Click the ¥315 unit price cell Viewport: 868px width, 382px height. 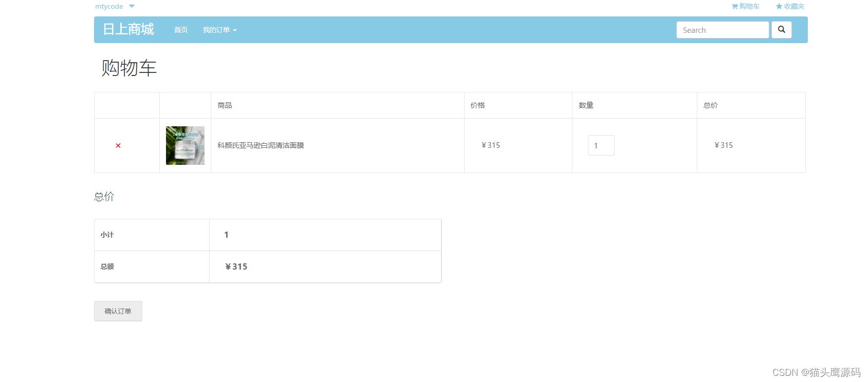491,145
